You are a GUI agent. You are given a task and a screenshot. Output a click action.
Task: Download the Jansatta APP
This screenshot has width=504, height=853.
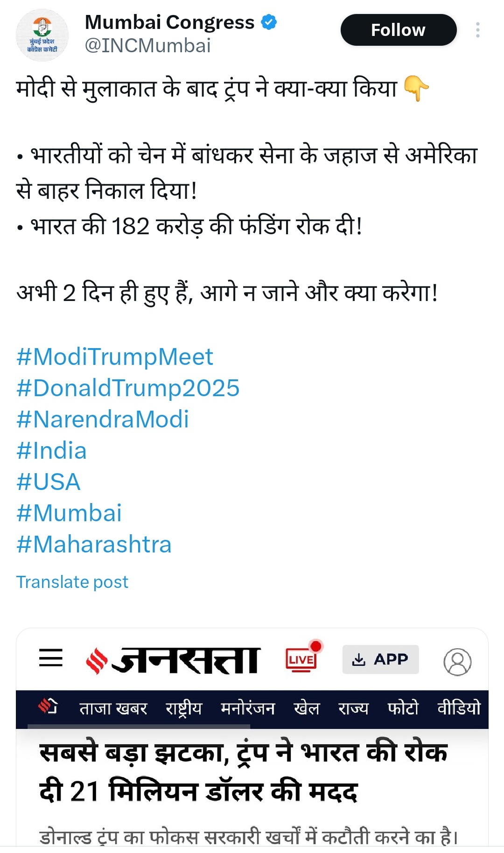tap(380, 659)
